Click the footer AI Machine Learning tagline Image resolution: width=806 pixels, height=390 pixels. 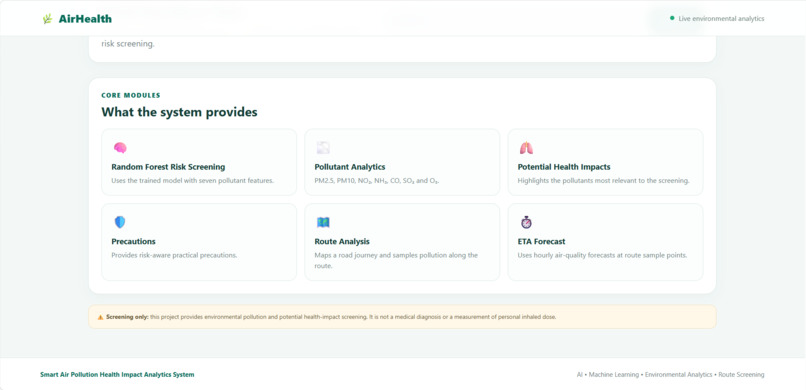click(670, 375)
